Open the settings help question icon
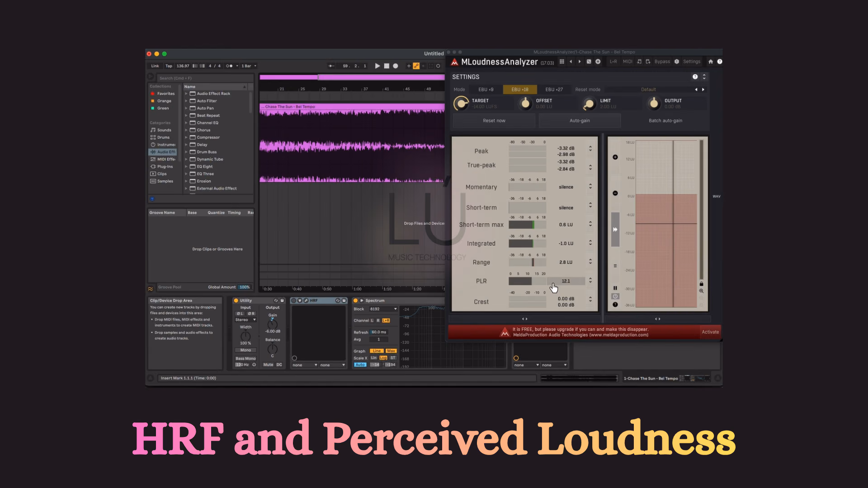This screenshot has width=868, height=488. (695, 77)
